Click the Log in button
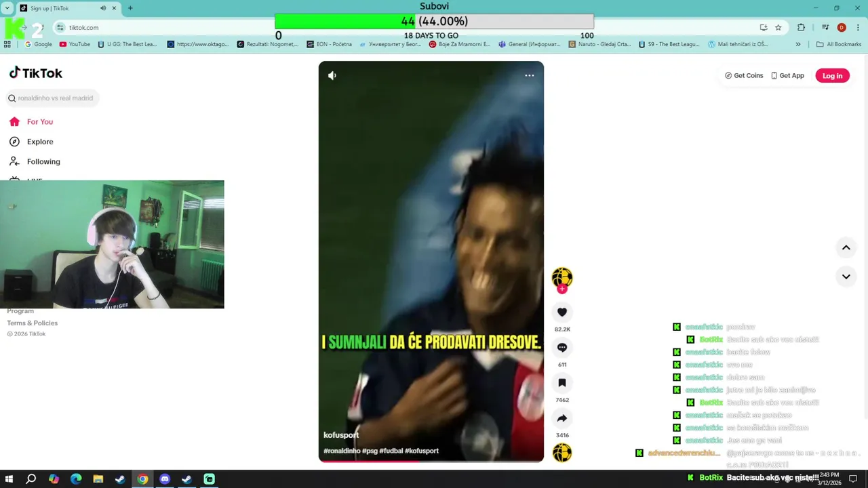 pyautogui.click(x=832, y=76)
